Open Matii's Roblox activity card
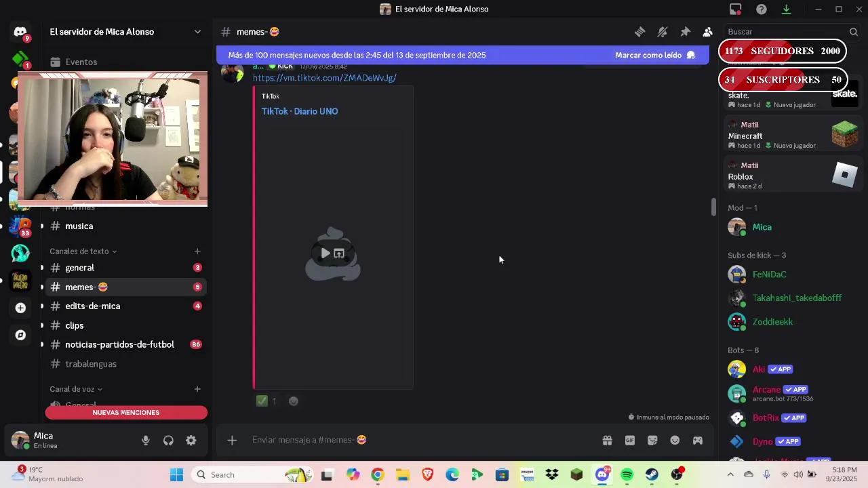The height and width of the screenshot is (488, 868). coord(792,176)
